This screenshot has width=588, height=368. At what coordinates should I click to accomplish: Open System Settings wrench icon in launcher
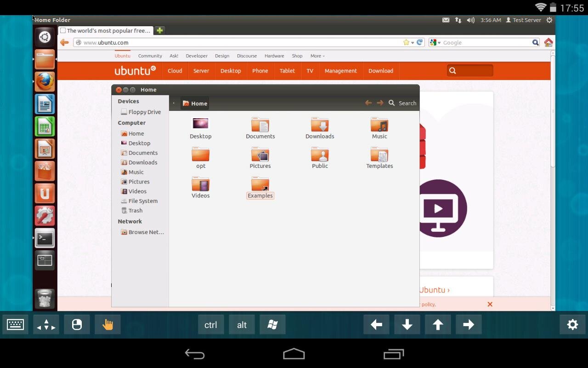coord(45,216)
